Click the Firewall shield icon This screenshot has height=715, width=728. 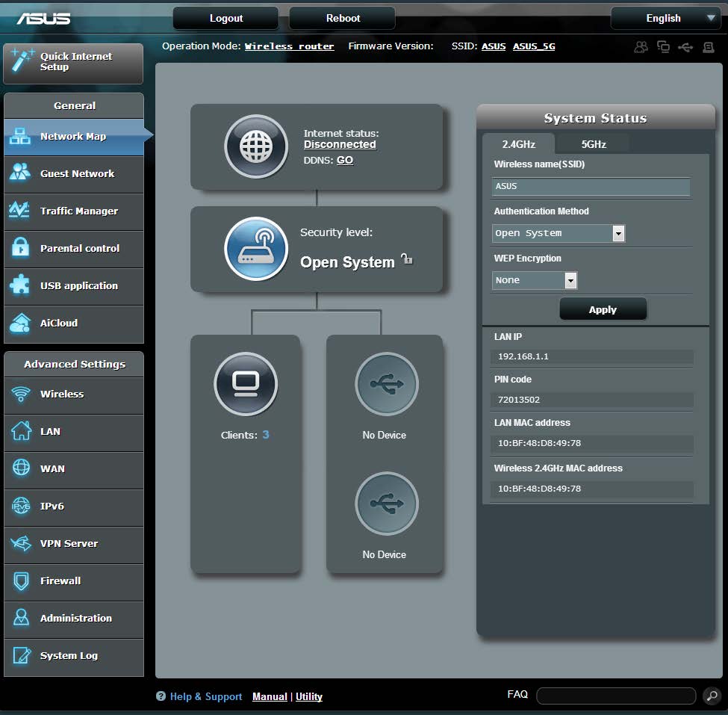coord(21,581)
